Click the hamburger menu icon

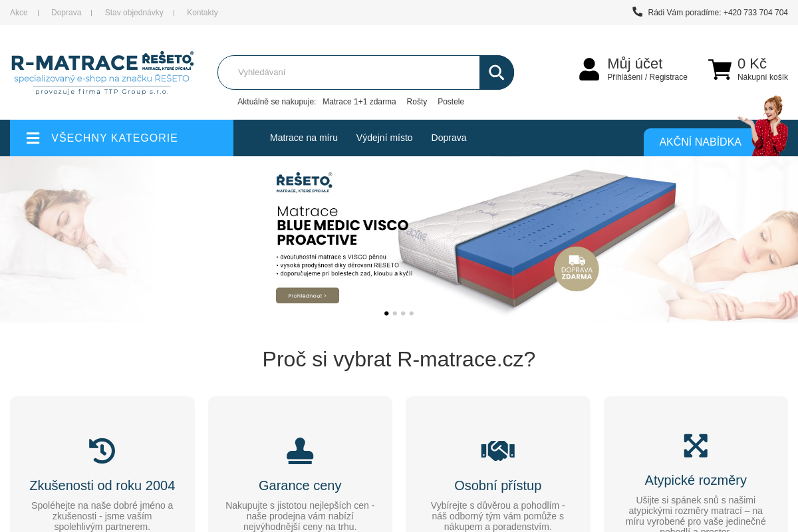[x=33, y=138]
